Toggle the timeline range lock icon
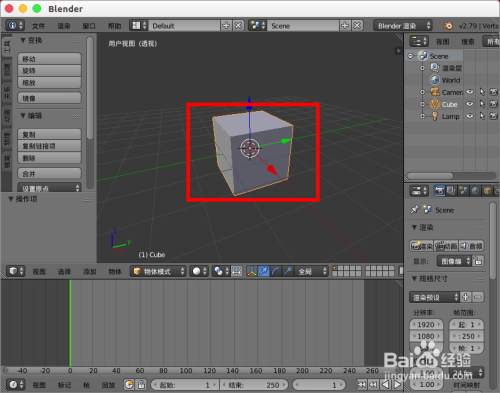 (x=141, y=385)
